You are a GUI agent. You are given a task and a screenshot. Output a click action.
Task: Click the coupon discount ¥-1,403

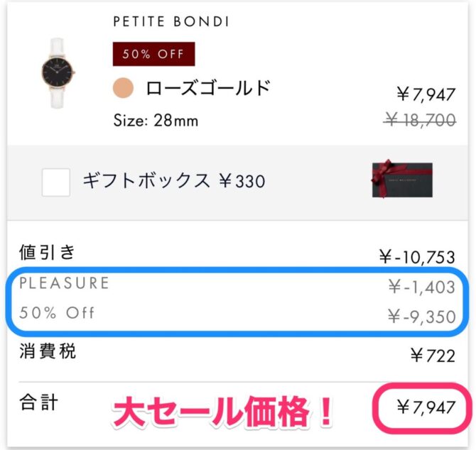pos(421,287)
